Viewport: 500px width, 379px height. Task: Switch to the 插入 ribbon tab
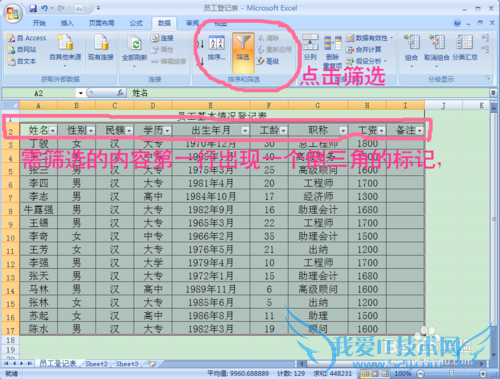pos(67,23)
